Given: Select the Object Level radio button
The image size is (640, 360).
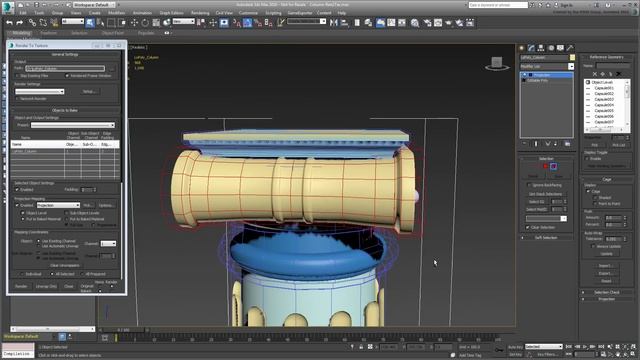Looking at the screenshot, I should [x=23, y=213].
